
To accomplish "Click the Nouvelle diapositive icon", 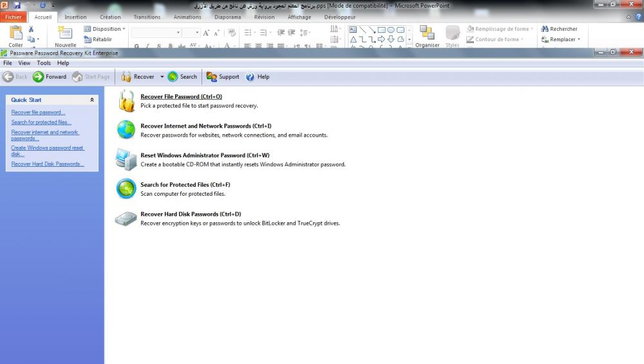I will (x=65, y=33).
